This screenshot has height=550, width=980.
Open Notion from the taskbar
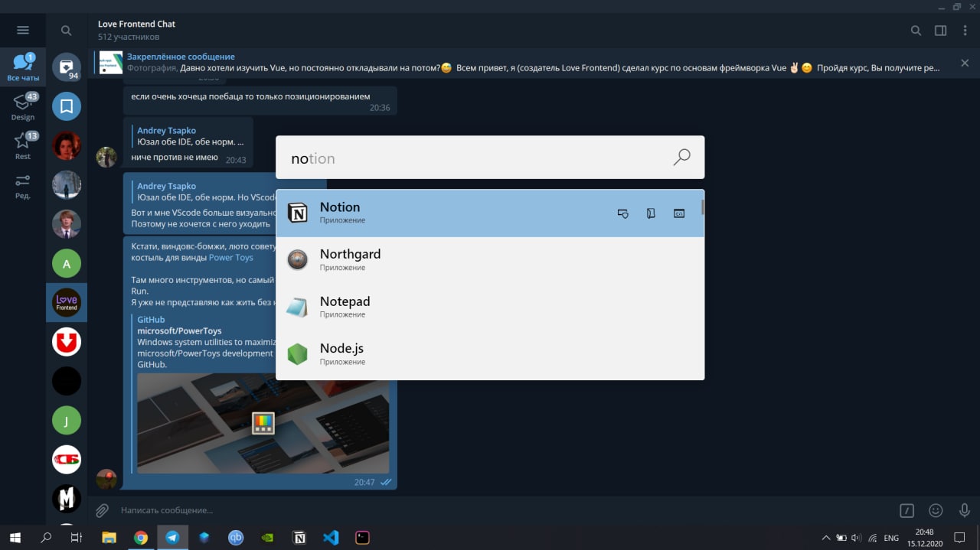299,538
